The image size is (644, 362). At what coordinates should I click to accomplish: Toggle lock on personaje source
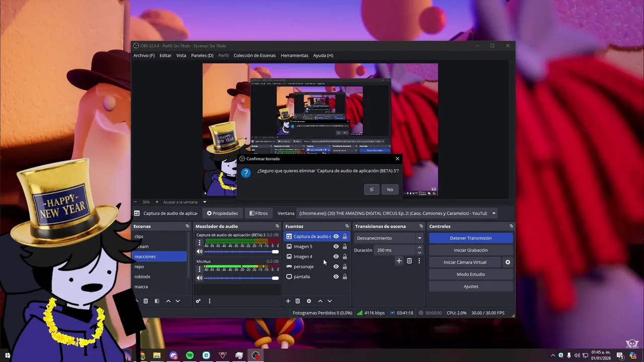pos(345,266)
